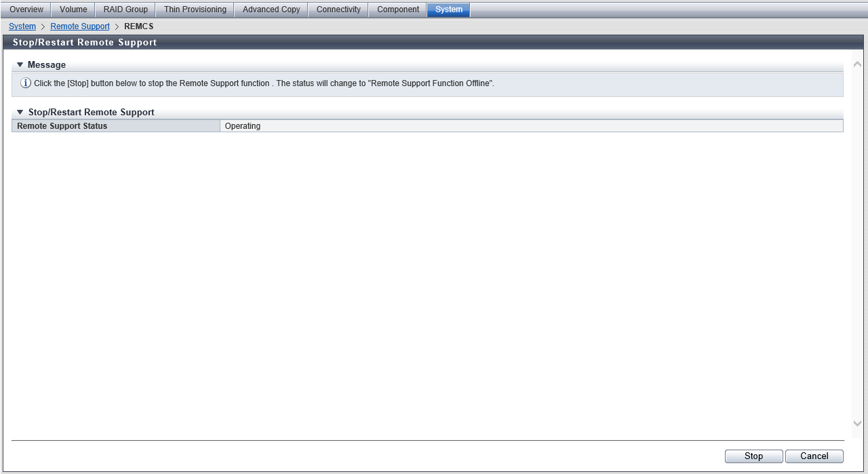Click the information icon in Message
The height and width of the screenshot is (474, 868).
pyautogui.click(x=26, y=83)
